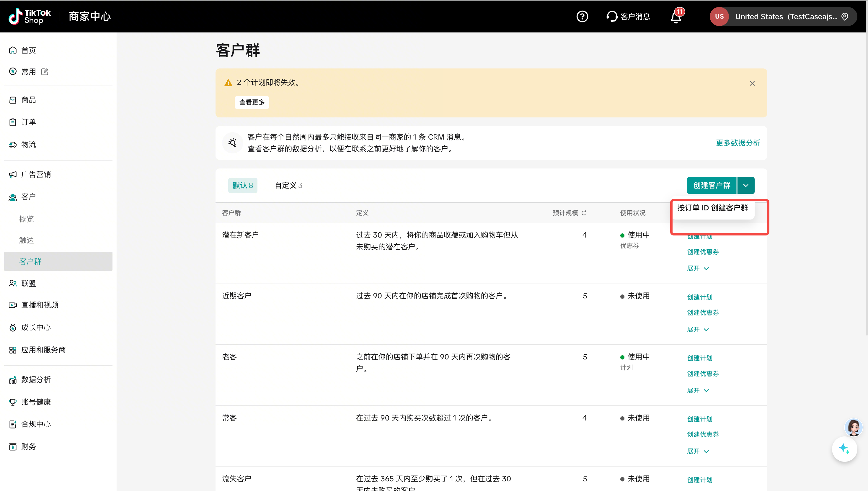Click the support agent avatar icon
The image size is (868, 491).
(853, 427)
